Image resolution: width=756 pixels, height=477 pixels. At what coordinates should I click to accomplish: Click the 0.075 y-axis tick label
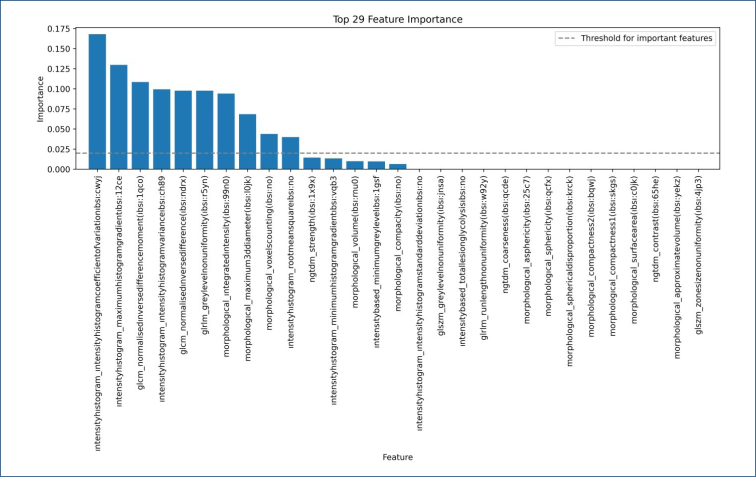pyautogui.click(x=58, y=109)
